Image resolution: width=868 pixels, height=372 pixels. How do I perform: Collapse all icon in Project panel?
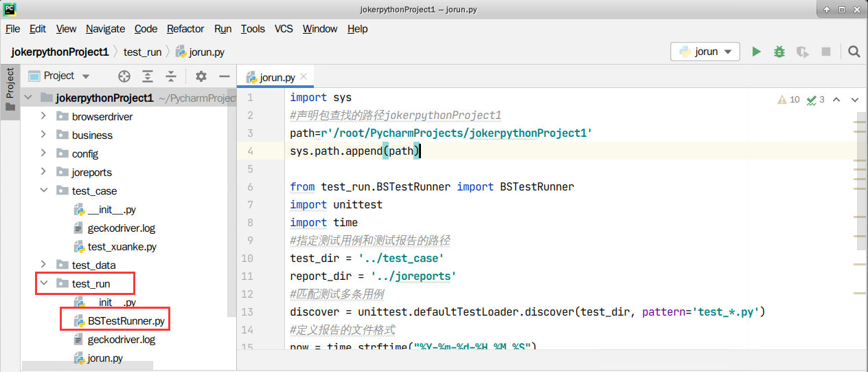171,76
